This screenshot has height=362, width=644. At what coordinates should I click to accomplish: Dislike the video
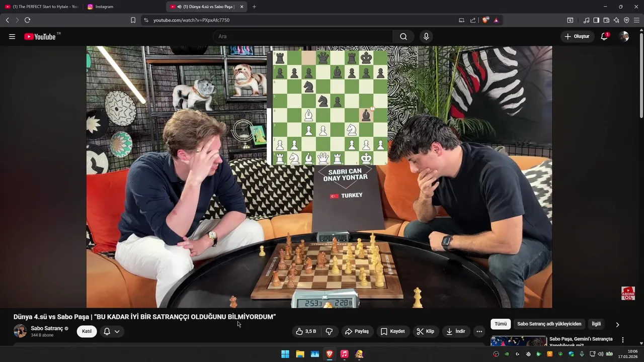[330, 331]
